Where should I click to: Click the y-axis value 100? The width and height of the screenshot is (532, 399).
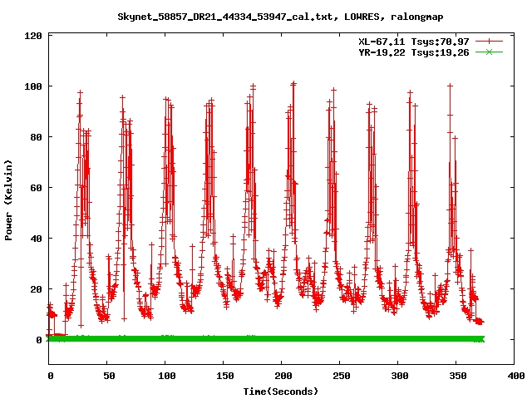click(33, 86)
